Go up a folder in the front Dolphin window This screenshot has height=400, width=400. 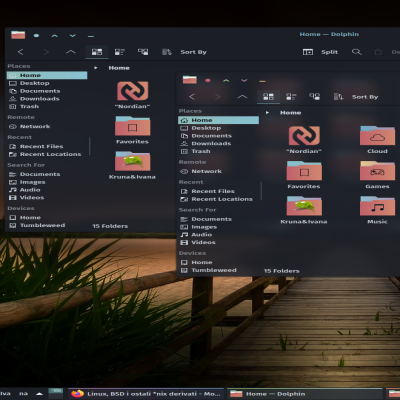click(x=242, y=97)
